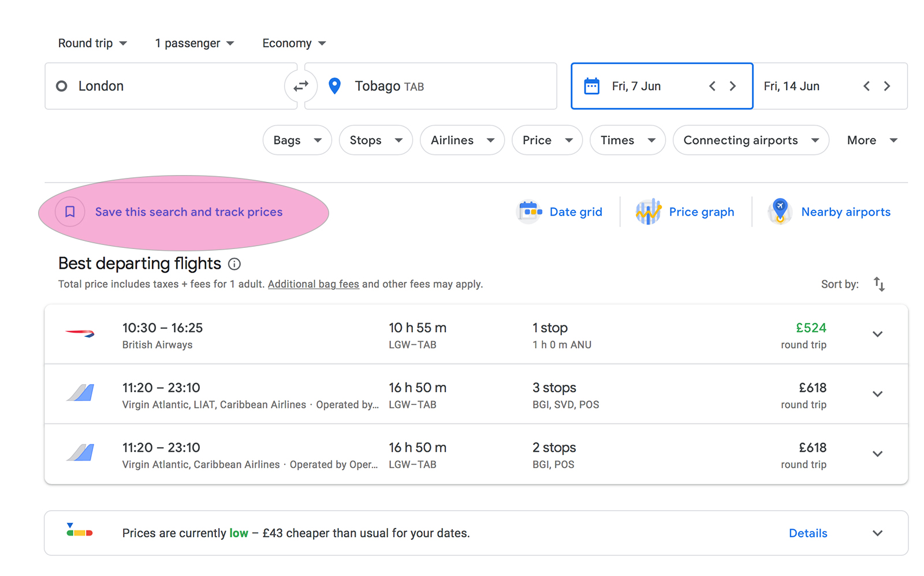The width and height of the screenshot is (924, 576).
Task: Click the 16 h 50 m duration on 3 stops flight
Action: pyautogui.click(x=418, y=388)
